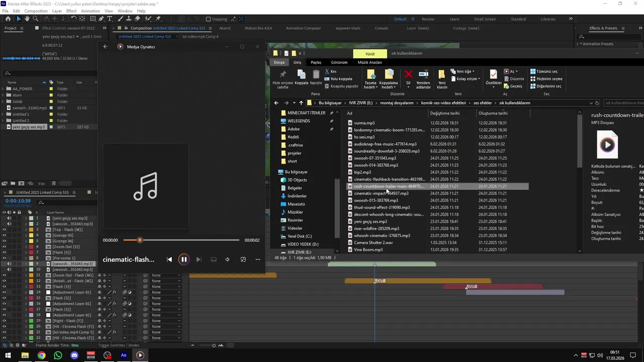Screen dimensions: 644x362
Task: Select the Hand tool
Action: (27, 19)
